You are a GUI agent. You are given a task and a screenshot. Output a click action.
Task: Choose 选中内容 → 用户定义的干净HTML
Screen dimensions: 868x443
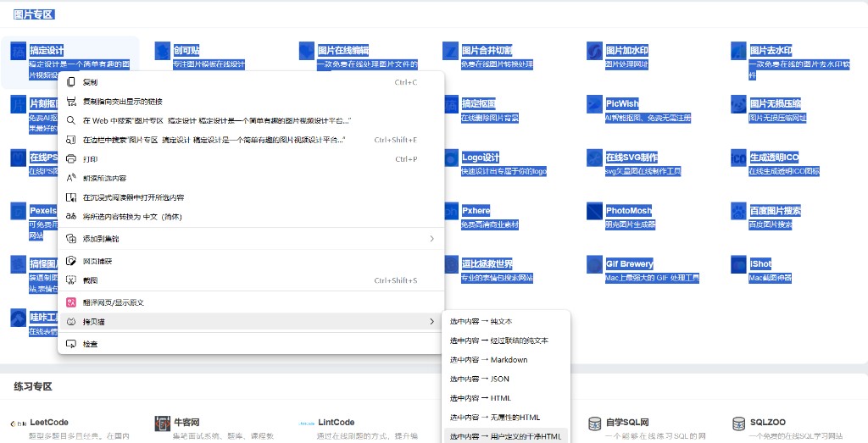(507, 436)
